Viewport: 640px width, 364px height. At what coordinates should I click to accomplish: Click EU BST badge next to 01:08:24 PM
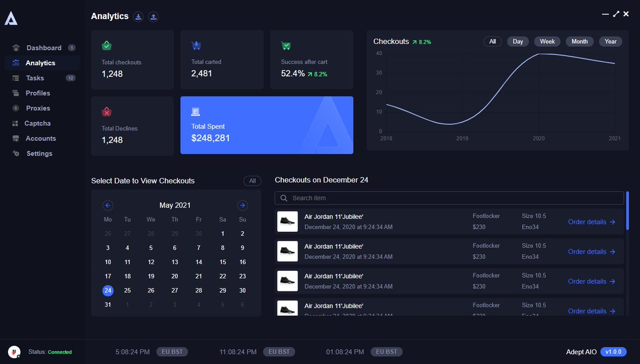387,352
